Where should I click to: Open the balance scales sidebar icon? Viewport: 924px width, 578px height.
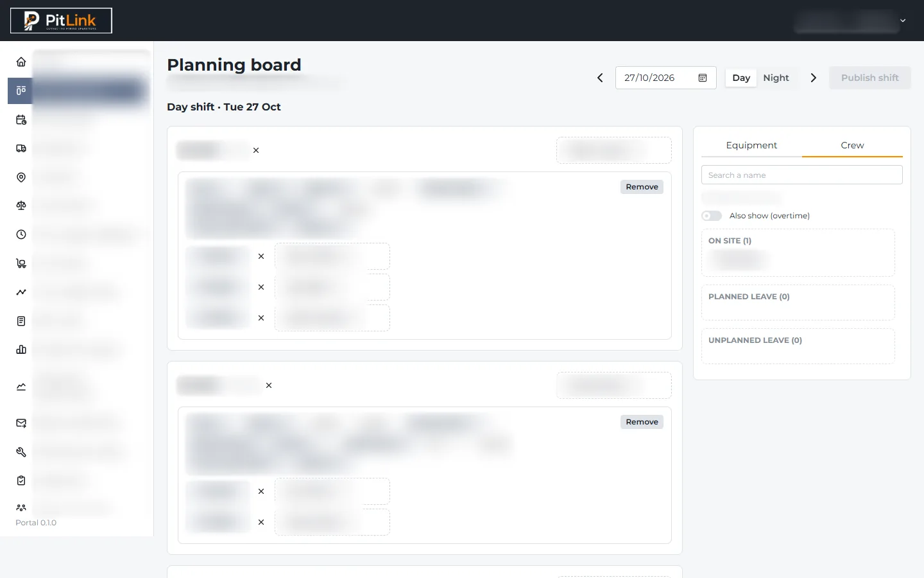21,206
